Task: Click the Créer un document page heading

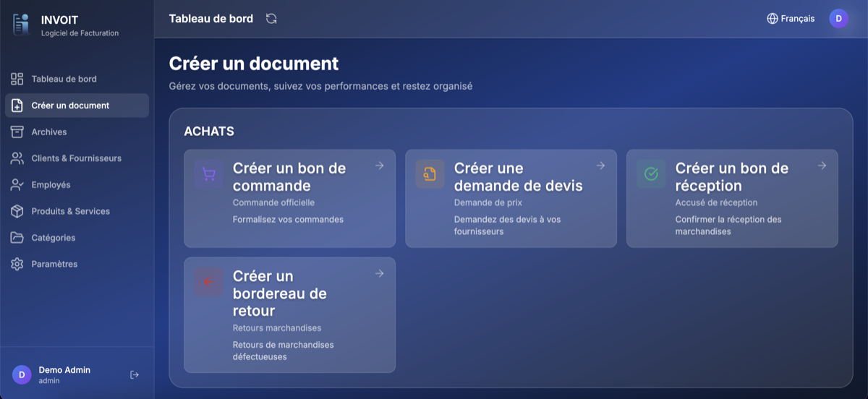Action: coord(254,64)
